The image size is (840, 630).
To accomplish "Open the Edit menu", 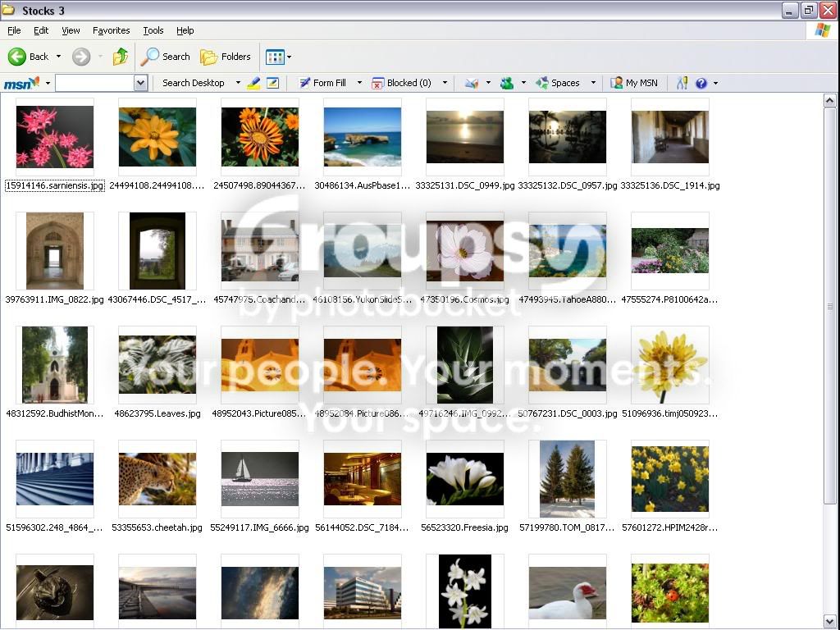I will (x=41, y=30).
